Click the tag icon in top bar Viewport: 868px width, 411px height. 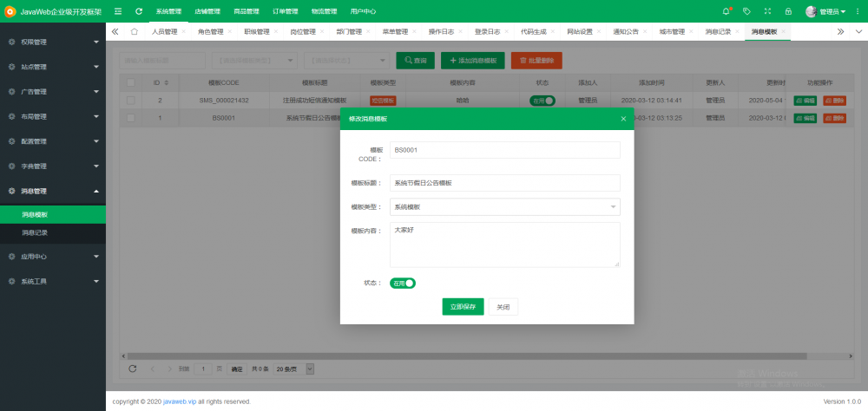point(746,11)
